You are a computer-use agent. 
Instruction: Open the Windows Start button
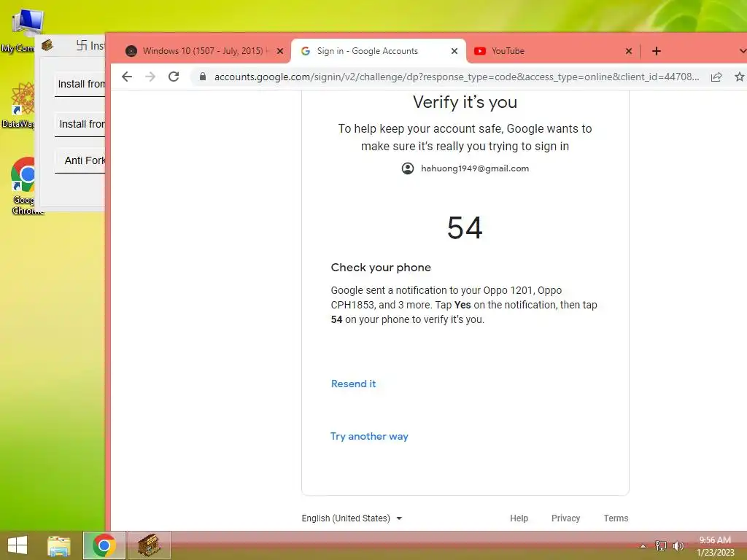click(18, 545)
